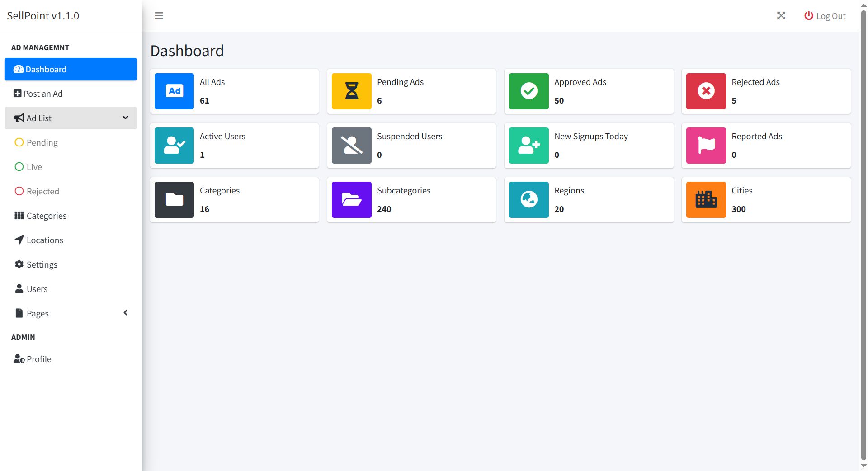868x471 pixels.
Task: Click the green Approved Ads checkmark icon
Action: pyautogui.click(x=529, y=91)
